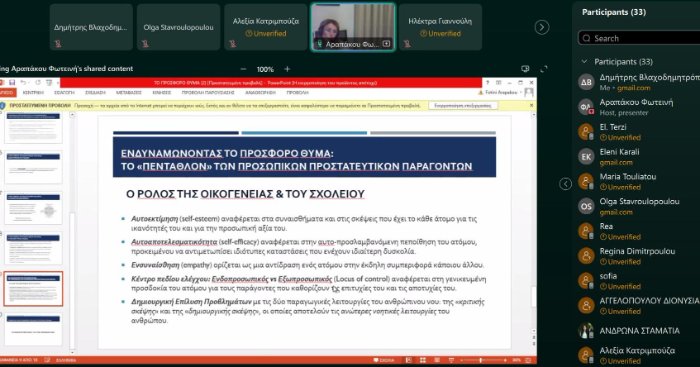Open PowerPoint ΕΙΣΑΓΩΓΗ ribbon tab
This screenshot has height=367, width=700.
[64, 92]
